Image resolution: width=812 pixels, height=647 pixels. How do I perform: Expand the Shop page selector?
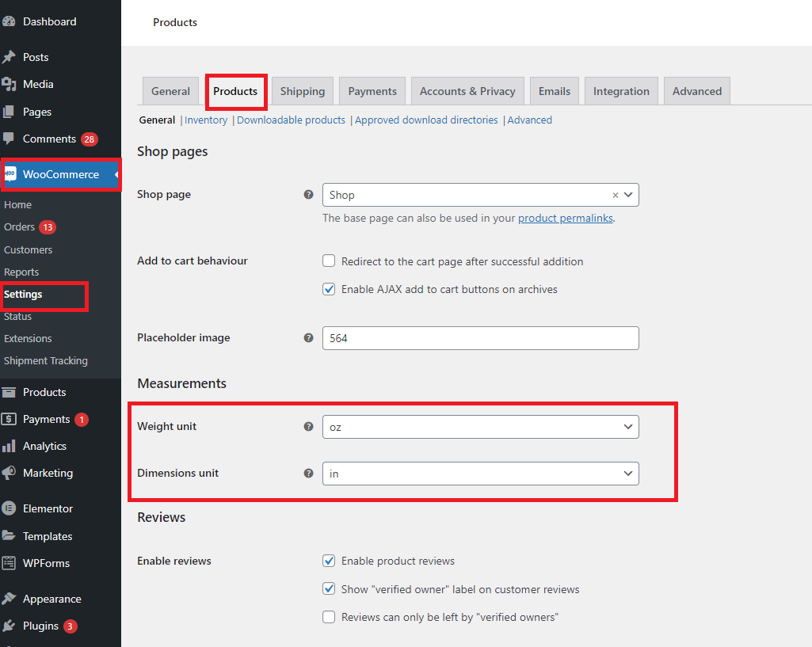[627, 194]
